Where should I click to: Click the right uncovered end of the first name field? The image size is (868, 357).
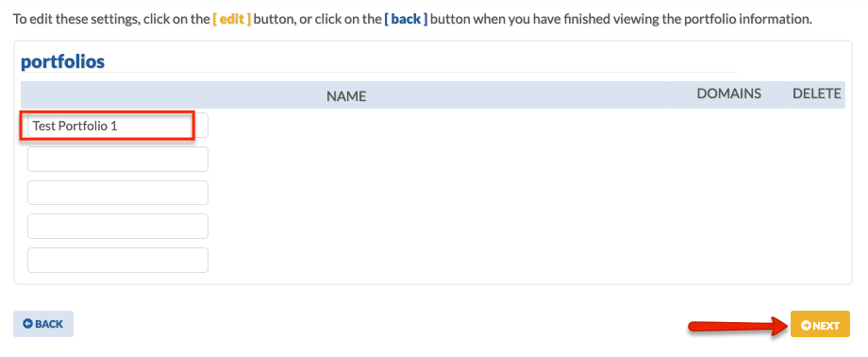click(x=202, y=126)
